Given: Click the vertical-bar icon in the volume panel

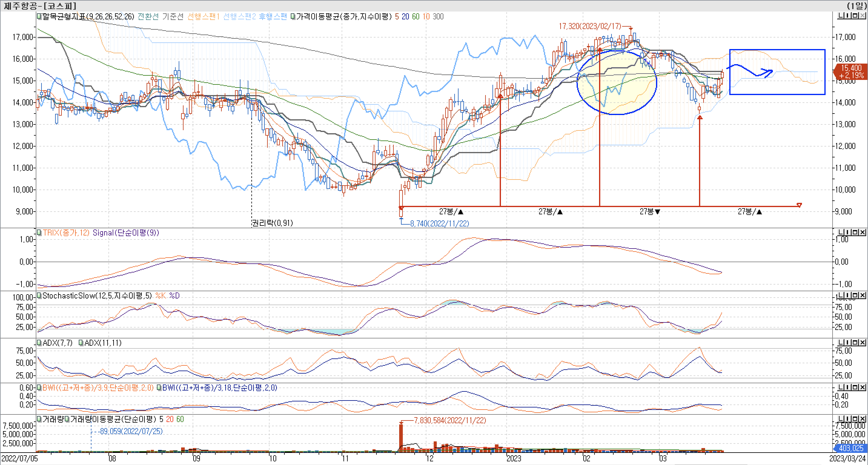Looking at the screenshot, I should click(x=848, y=419).
